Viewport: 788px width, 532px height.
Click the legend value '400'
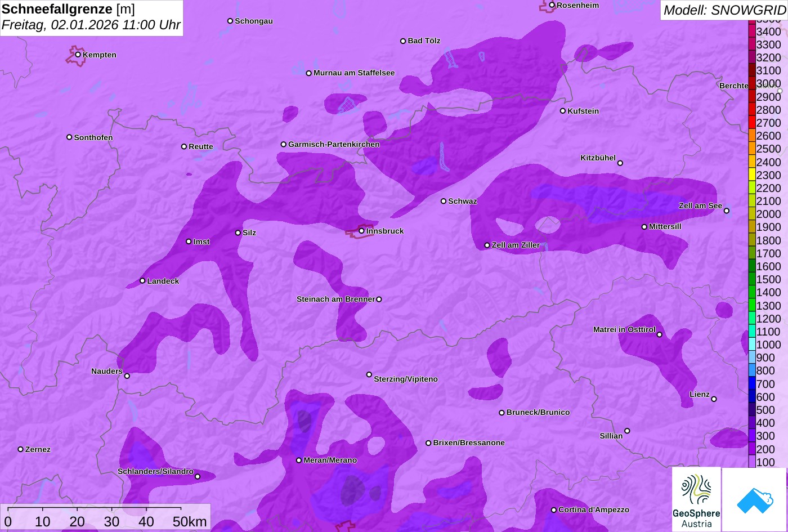(x=765, y=423)
